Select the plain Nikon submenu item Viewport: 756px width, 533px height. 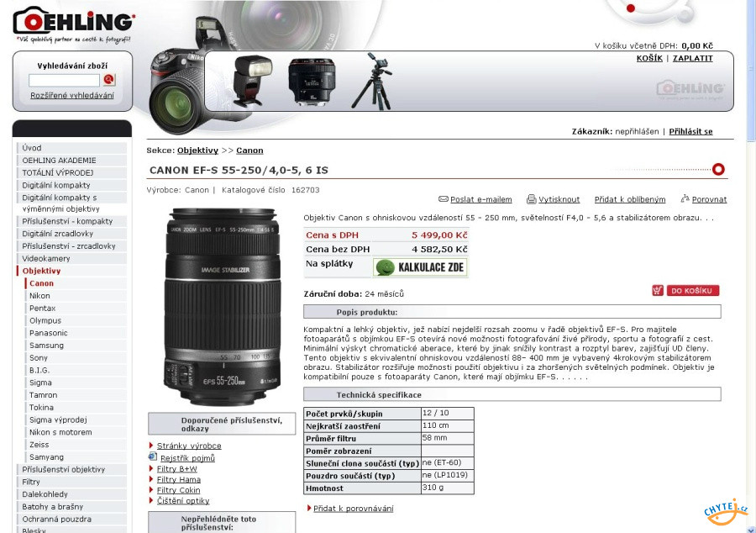pyautogui.click(x=76, y=296)
